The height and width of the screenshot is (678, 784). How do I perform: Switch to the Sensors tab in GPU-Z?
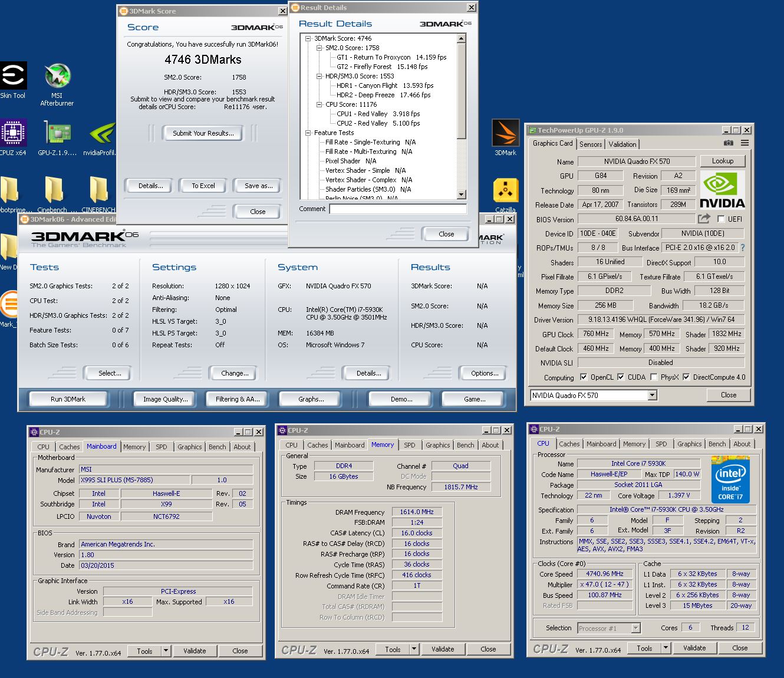pyautogui.click(x=591, y=144)
